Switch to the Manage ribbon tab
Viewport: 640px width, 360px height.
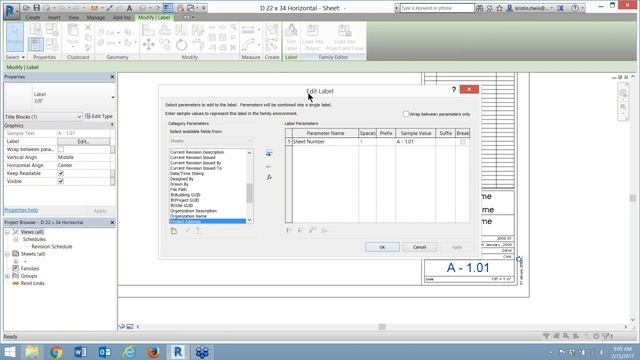[96, 18]
